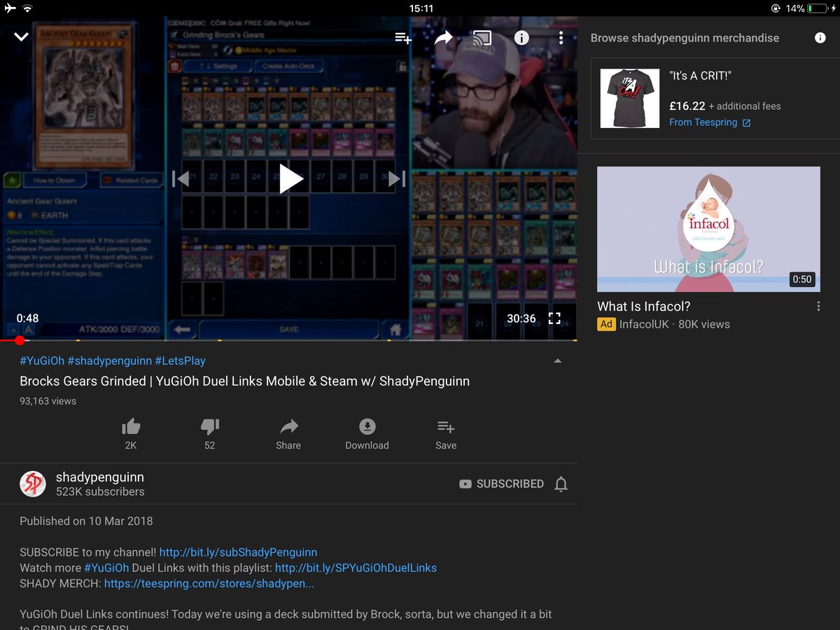Click the 93,163 views count
Viewport: 840px width, 630px height.
(x=48, y=401)
